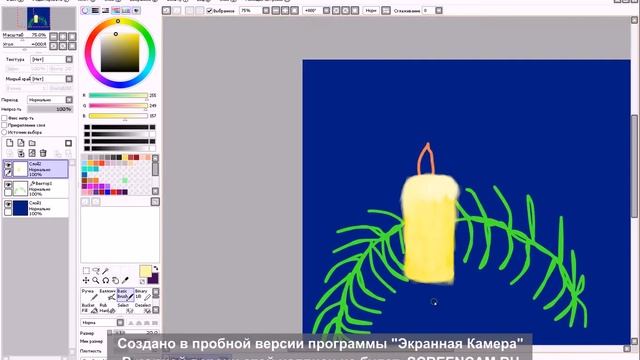Click the yellow foreground color box

145,271
